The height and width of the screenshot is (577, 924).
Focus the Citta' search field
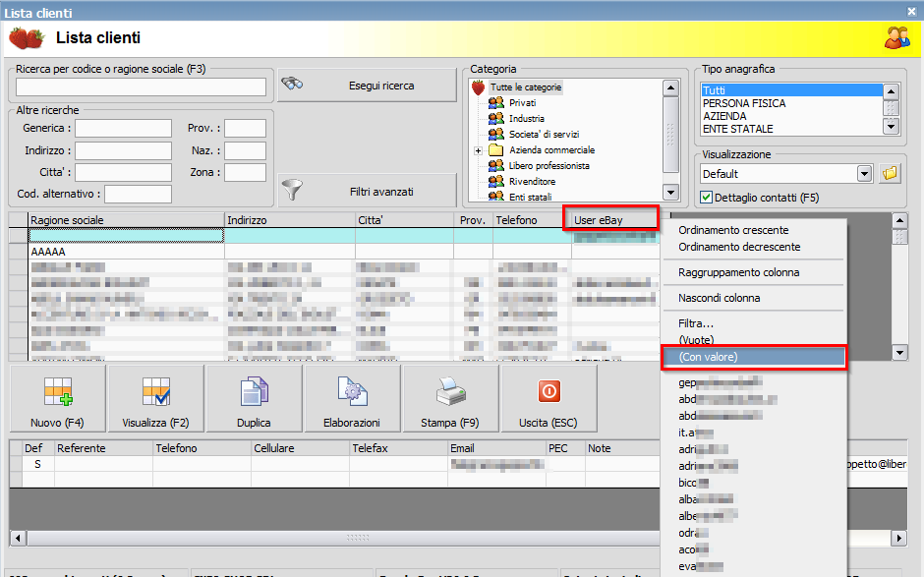(123, 172)
